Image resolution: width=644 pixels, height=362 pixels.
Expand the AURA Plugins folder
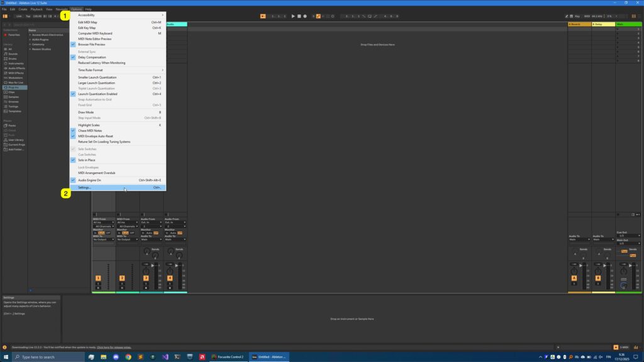tap(29, 39)
